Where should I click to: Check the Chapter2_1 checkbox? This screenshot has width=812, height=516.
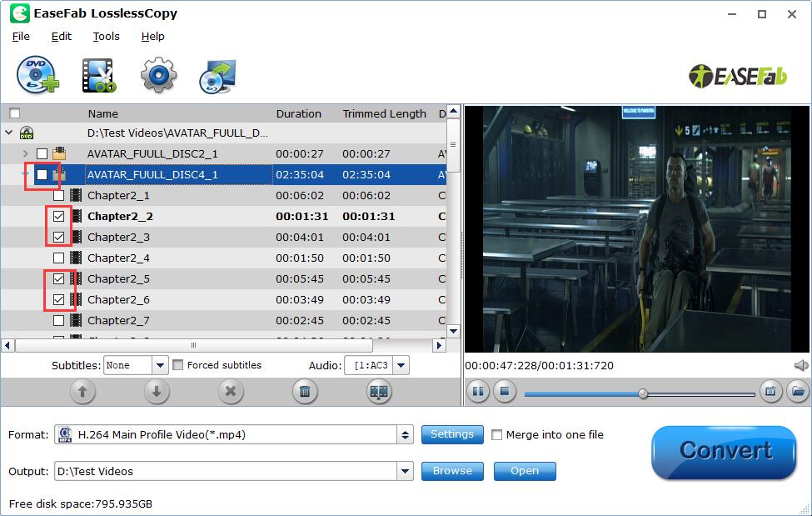58,196
